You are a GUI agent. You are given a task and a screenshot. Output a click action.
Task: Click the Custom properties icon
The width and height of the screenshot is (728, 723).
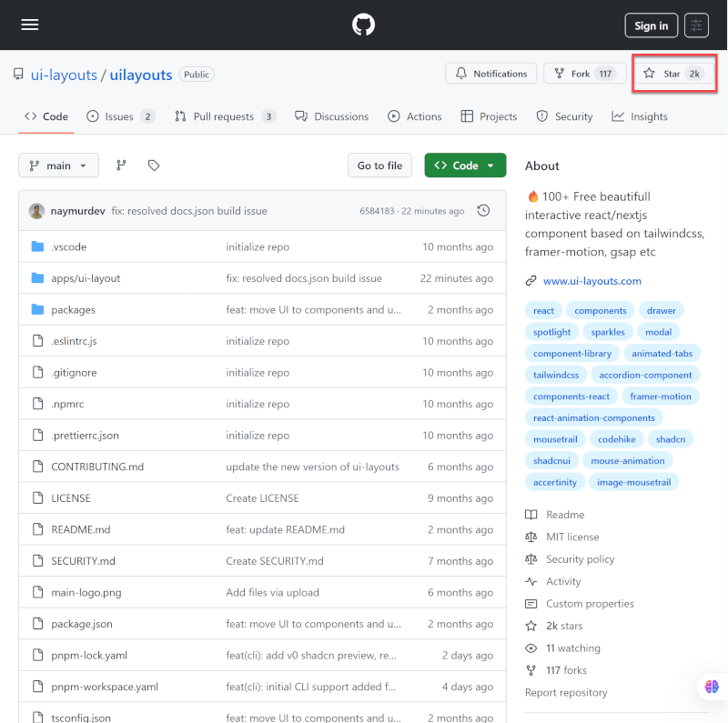[531, 604]
